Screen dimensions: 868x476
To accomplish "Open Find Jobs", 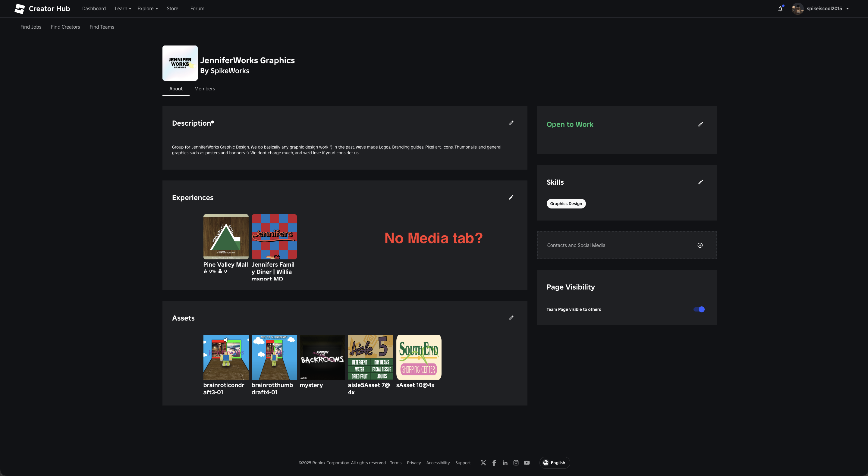I will point(31,27).
